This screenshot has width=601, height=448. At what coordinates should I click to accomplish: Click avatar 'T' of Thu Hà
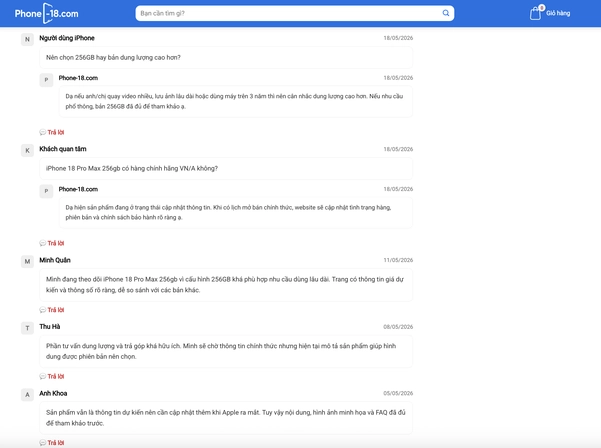coord(27,328)
